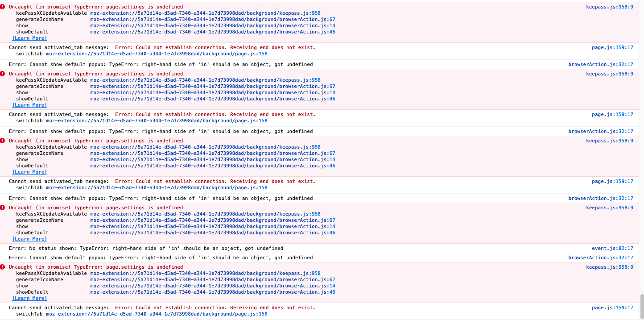The height and width of the screenshot is (320, 644).
Task: Open the bottommost page.js:159:17 source link
Action: tap(612, 308)
